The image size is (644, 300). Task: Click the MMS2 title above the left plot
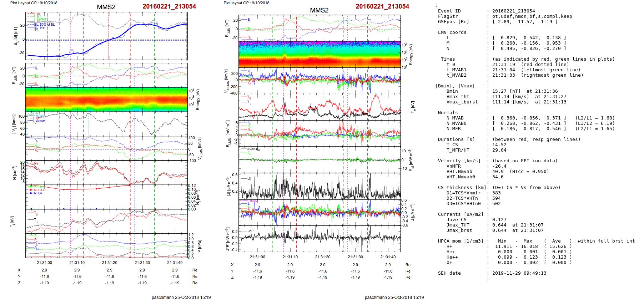pyautogui.click(x=106, y=7)
